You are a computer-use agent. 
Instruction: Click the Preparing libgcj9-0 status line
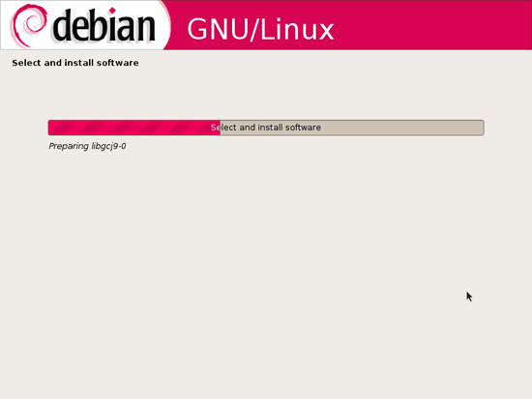tap(87, 146)
